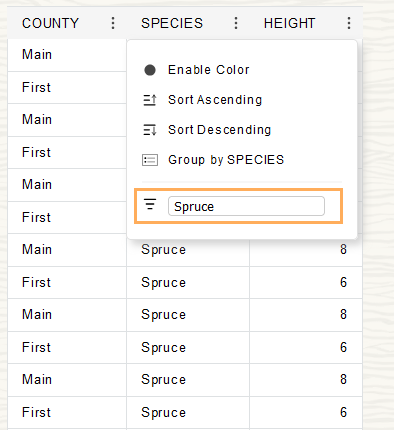The image size is (394, 430).
Task: Choose Sort Ascending from the menu
Action: coord(215,100)
